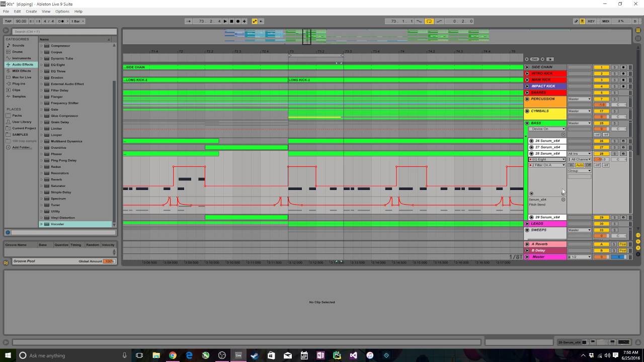Click Add Folder in Places

[x=21, y=147]
